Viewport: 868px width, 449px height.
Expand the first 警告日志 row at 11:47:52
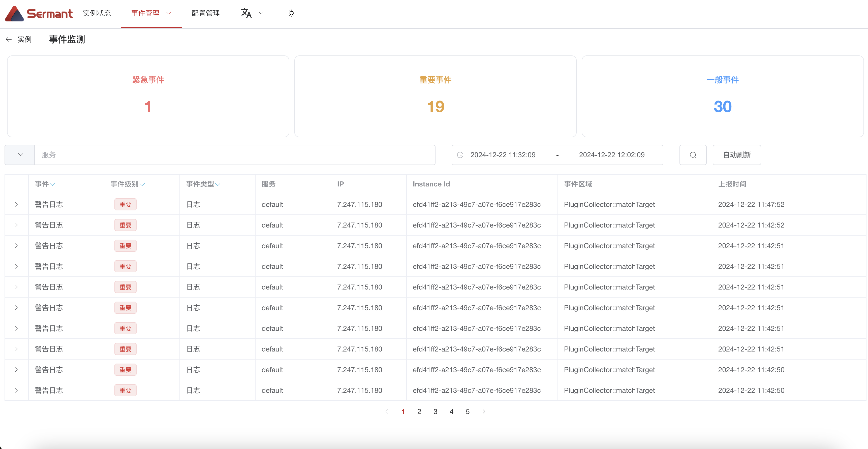(16, 204)
